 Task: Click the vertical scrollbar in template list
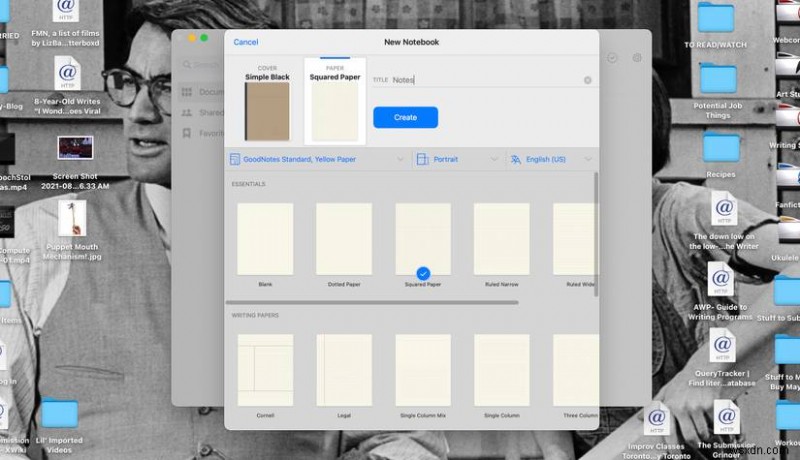pyautogui.click(x=596, y=235)
